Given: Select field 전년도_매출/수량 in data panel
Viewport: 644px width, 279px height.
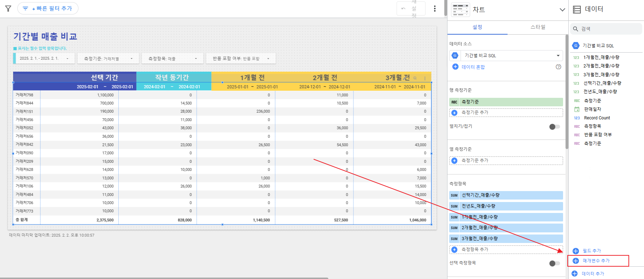Looking at the screenshot, I should [600, 91].
